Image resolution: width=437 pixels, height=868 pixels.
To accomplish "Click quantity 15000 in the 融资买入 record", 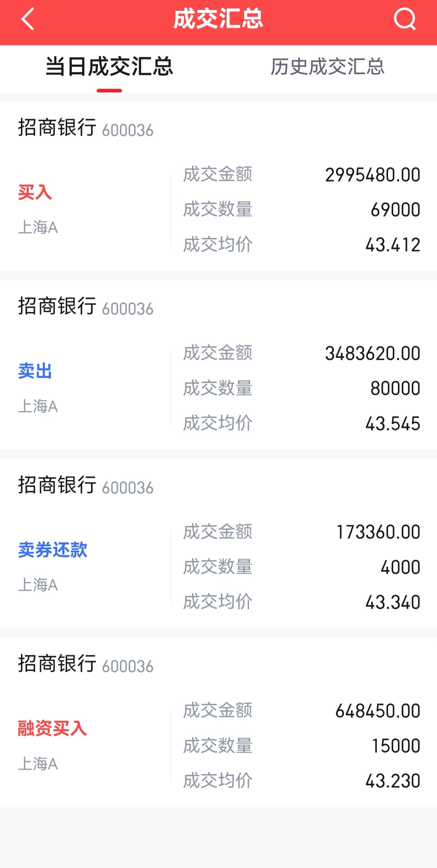I will coord(396,746).
